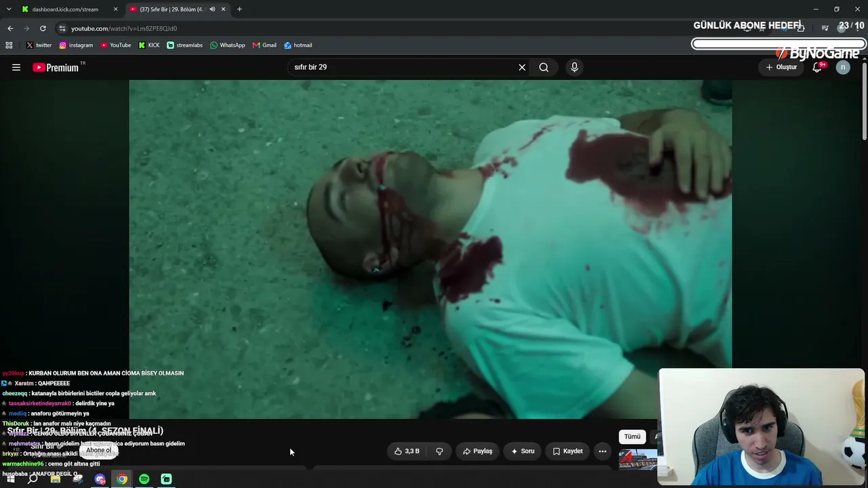Image resolution: width=868 pixels, height=488 pixels.
Task: Open the YouTube guide hamburger menu
Action: (16, 67)
